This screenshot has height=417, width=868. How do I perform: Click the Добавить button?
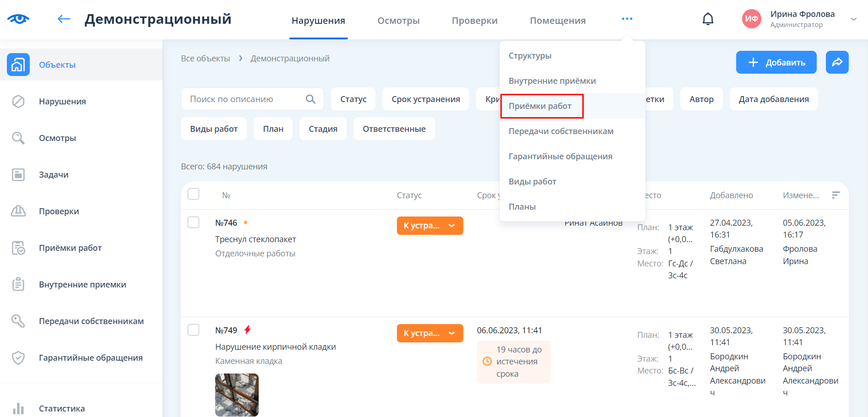776,62
